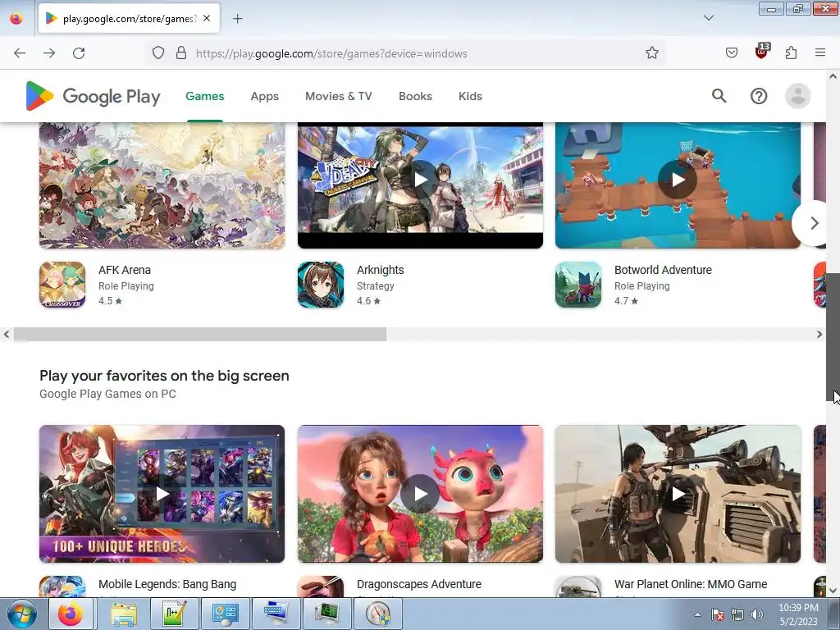The height and width of the screenshot is (630, 840).
Task: Click the vertical scrollbar up arrow
Action: [x=833, y=76]
